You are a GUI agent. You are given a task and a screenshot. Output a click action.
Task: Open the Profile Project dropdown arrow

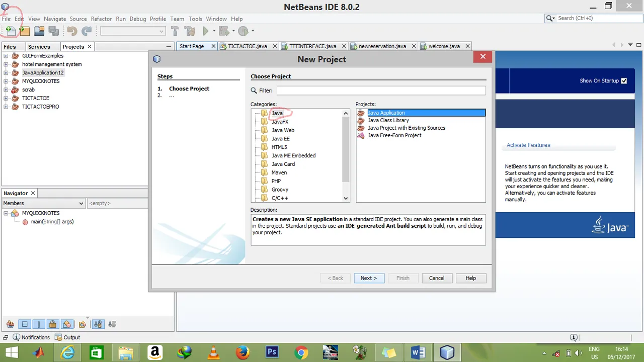[x=253, y=31]
